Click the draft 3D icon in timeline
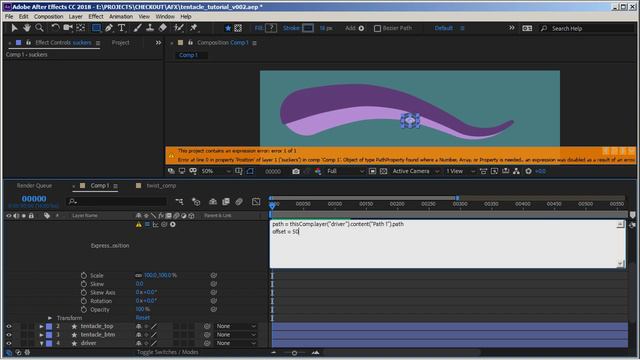Image resolution: width=640 pixels, height=360 pixels. pyautogui.click(x=196, y=202)
